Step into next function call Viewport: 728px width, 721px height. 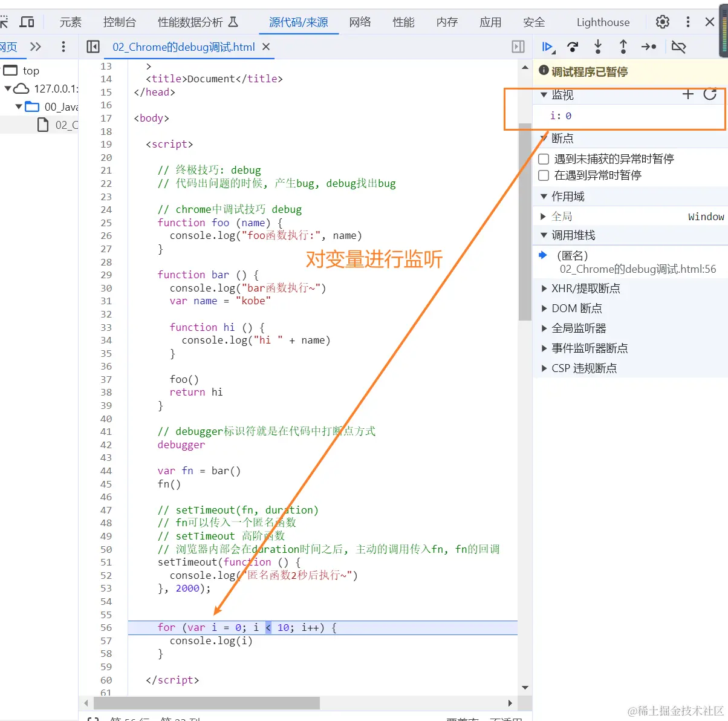pos(598,47)
